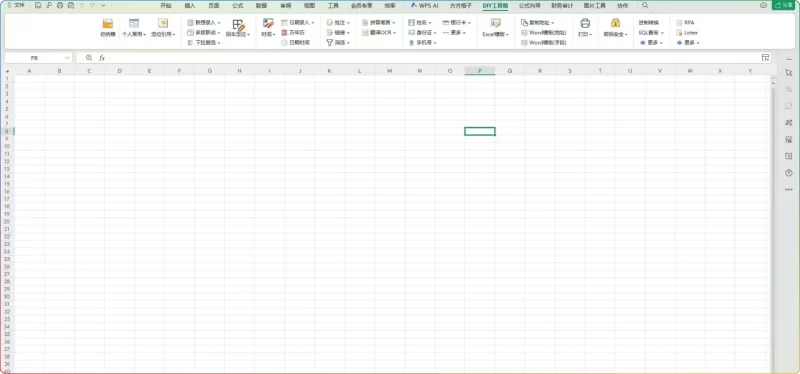Open the 定位引用 dropdown

[163, 28]
